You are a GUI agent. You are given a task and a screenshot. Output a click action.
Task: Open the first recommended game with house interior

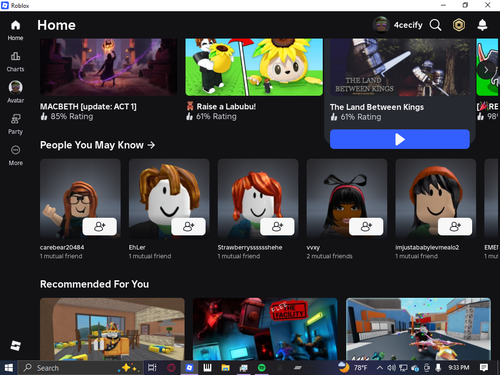click(112, 329)
